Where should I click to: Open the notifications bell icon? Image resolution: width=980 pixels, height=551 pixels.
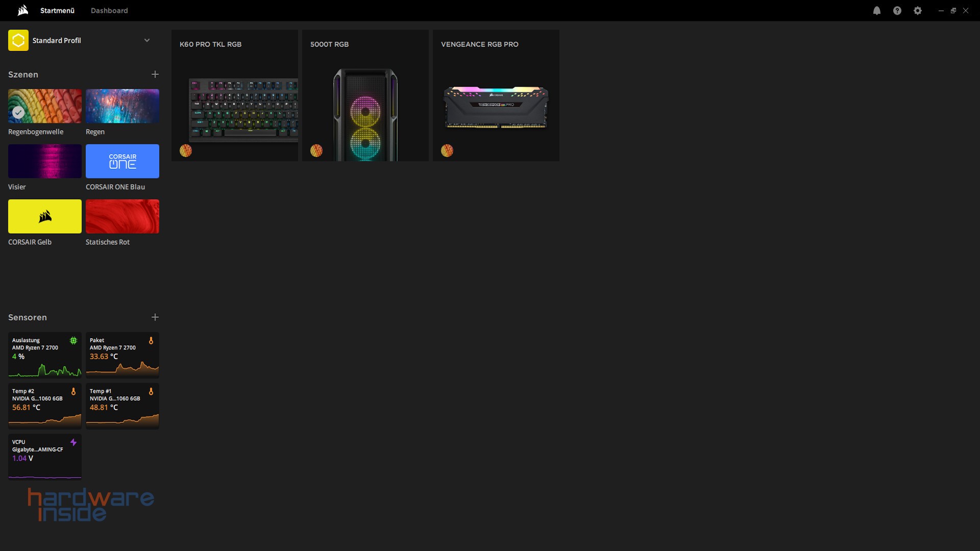tap(876, 11)
